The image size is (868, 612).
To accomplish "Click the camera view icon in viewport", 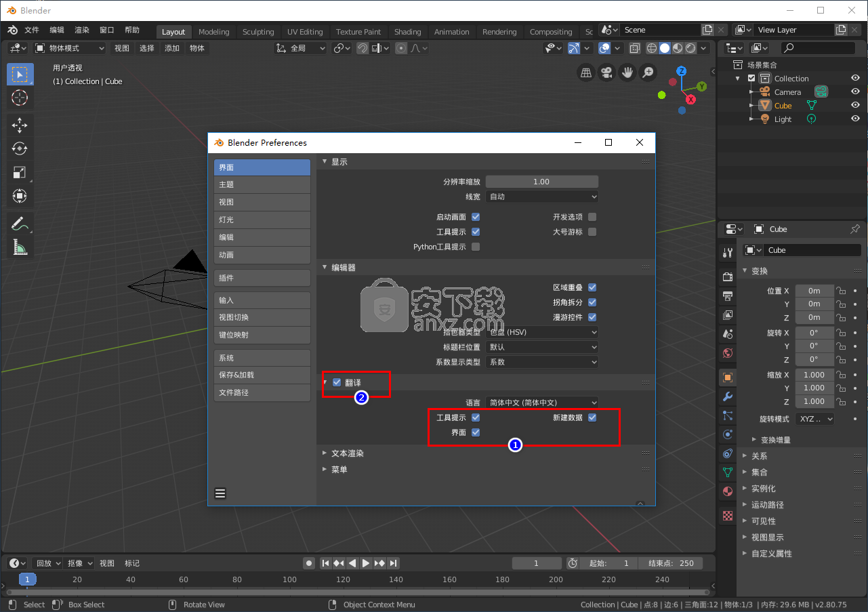I will (x=606, y=72).
